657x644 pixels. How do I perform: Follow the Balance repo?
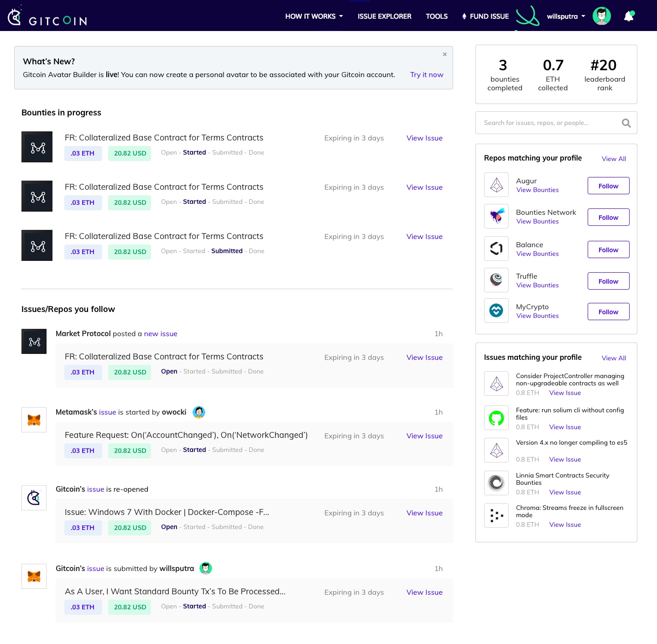pyautogui.click(x=608, y=249)
